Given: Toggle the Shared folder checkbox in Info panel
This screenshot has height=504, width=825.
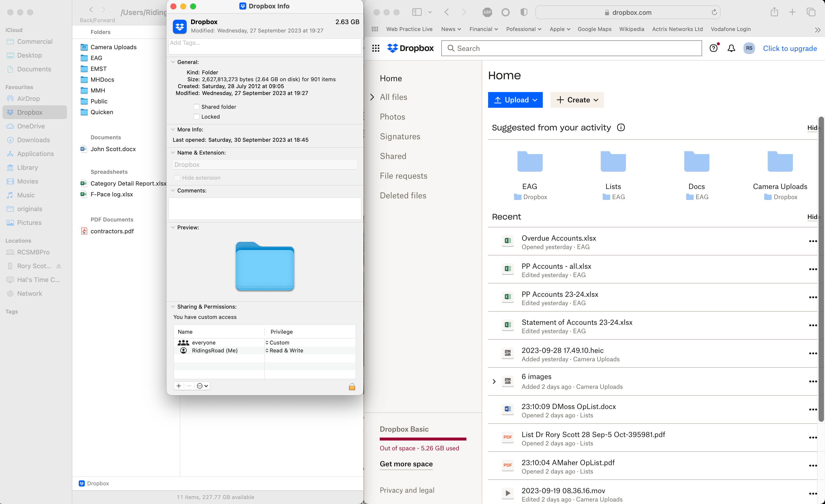Looking at the screenshot, I should (196, 107).
